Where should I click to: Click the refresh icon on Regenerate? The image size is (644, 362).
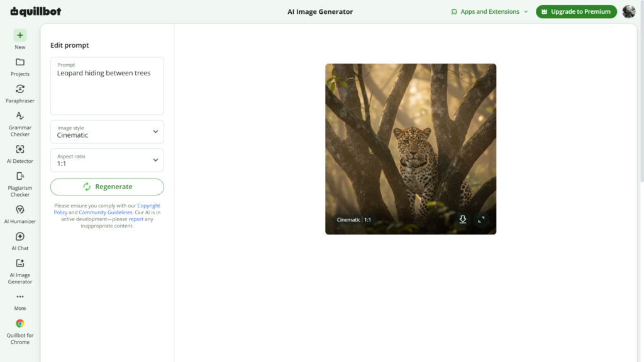tap(87, 187)
